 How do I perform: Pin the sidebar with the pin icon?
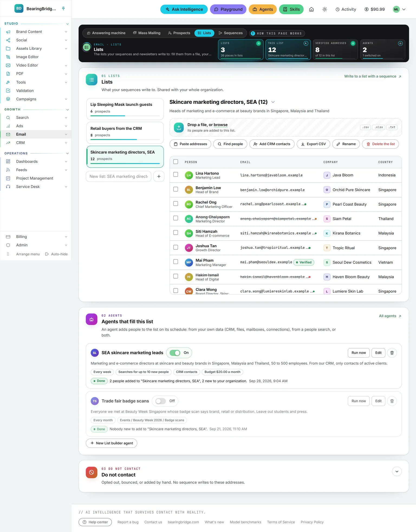(63, 9)
